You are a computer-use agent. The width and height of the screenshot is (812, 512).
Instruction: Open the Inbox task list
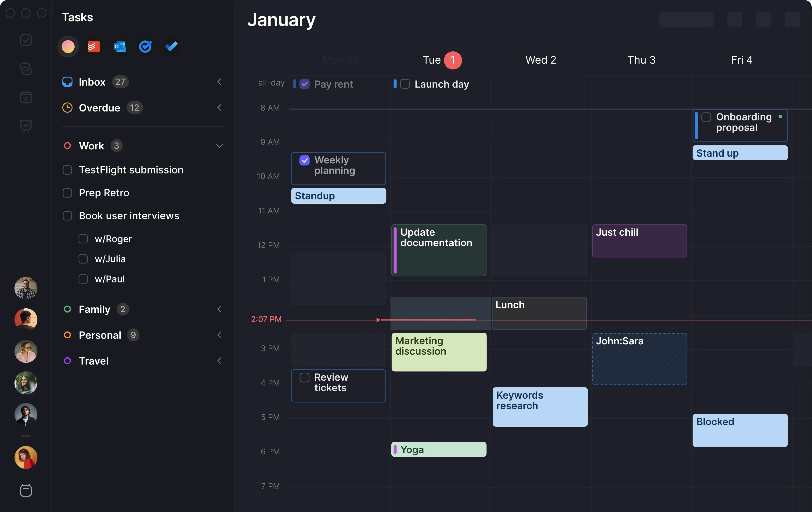coord(92,82)
